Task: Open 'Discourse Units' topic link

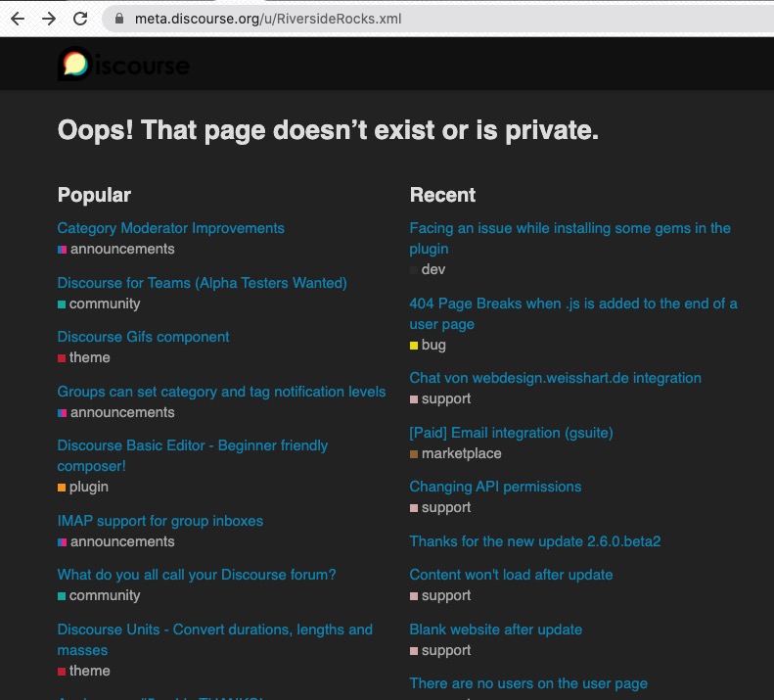Action: pos(214,639)
